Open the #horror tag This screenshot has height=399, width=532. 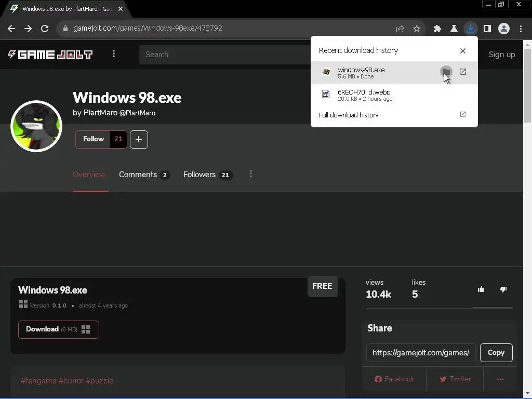pyautogui.click(x=71, y=381)
